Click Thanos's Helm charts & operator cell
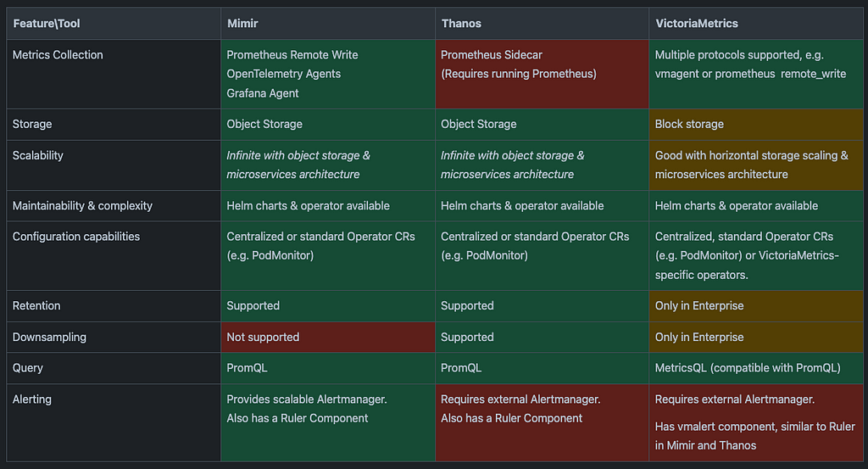 (x=542, y=206)
